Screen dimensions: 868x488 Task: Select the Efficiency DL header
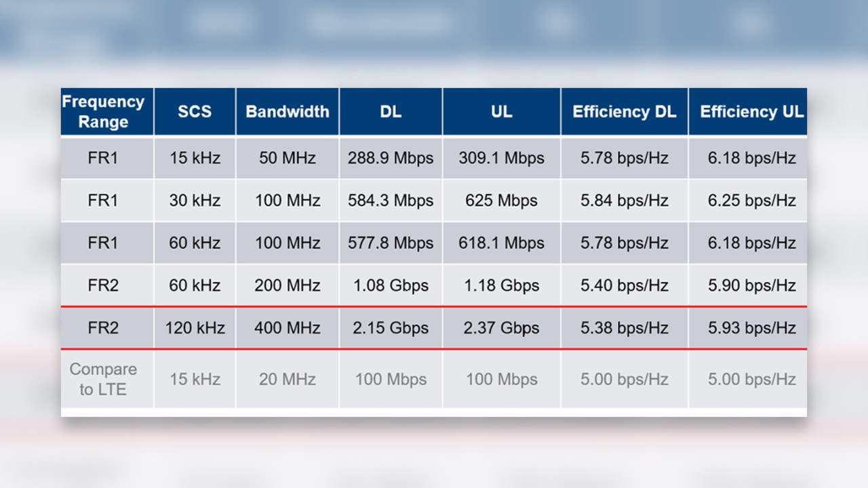(624, 112)
